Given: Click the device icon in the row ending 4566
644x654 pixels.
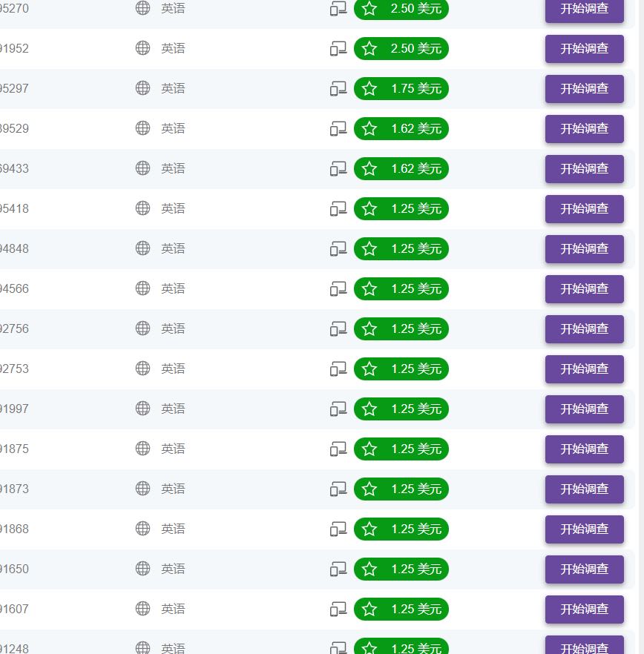Looking at the screenshot, I should tap(338, 288).
